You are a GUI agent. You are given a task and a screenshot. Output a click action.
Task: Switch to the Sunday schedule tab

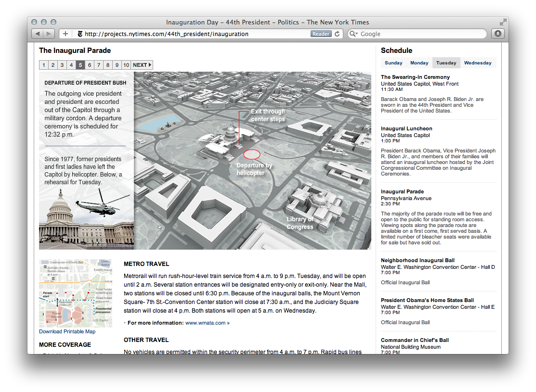(x=393, y=63)
